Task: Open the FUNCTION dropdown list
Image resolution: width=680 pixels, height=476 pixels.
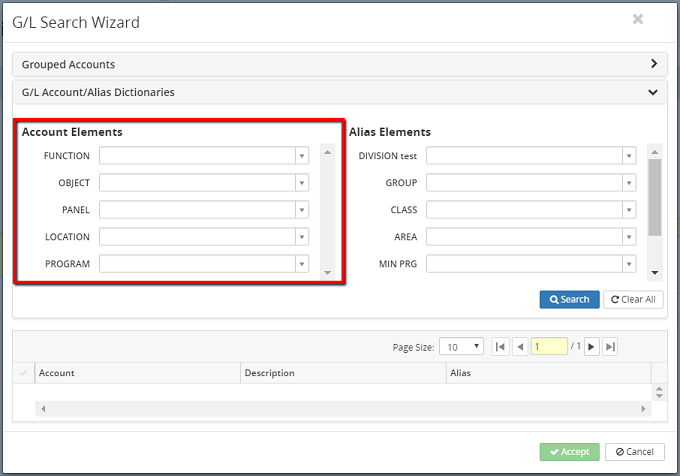Action: pos(301,156)
